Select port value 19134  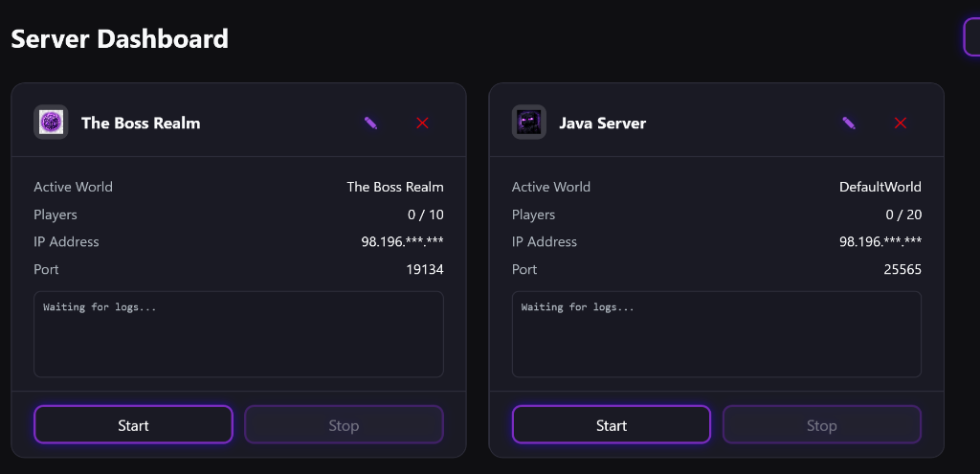coord(425,269)
